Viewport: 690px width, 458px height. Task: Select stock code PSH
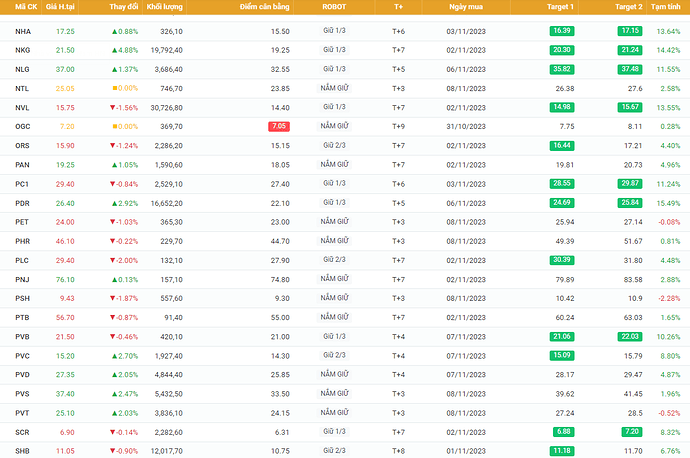[x=22, y=298]
